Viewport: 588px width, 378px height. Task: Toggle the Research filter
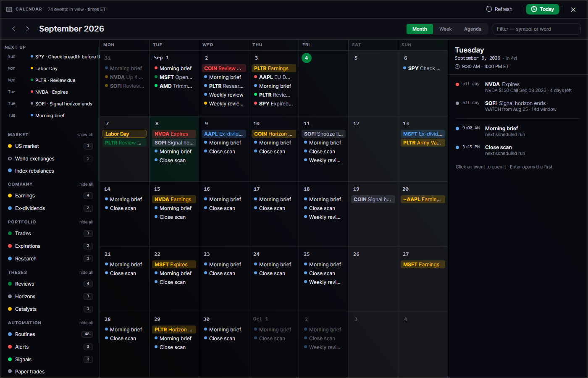click(x=50, y=259)
